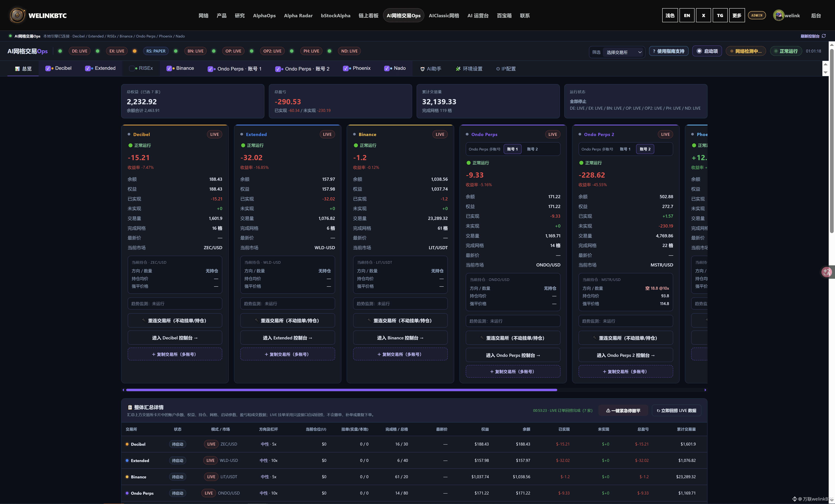Click 进入 Binance 控制台 button

[x=400, y=338]
